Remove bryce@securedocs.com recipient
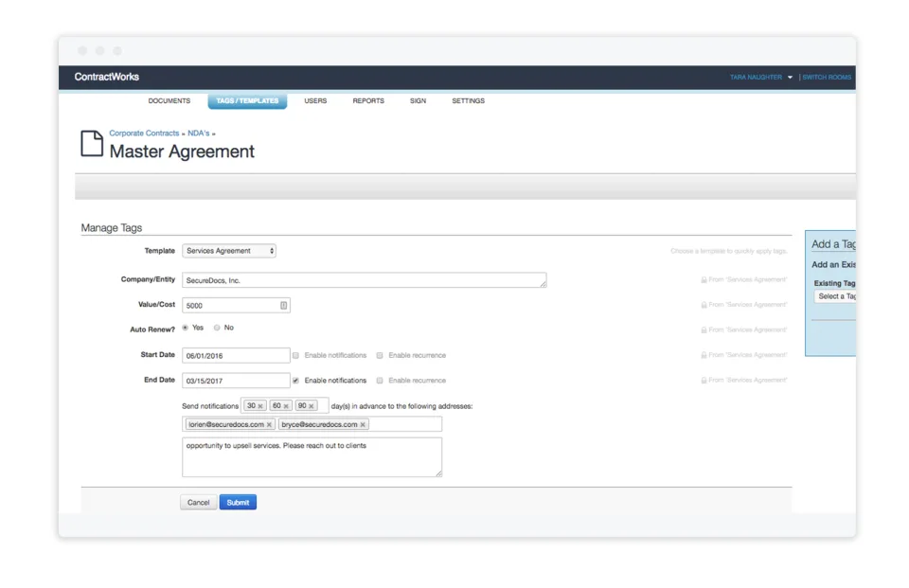909x588 pixels. click(x=363, y=424)
